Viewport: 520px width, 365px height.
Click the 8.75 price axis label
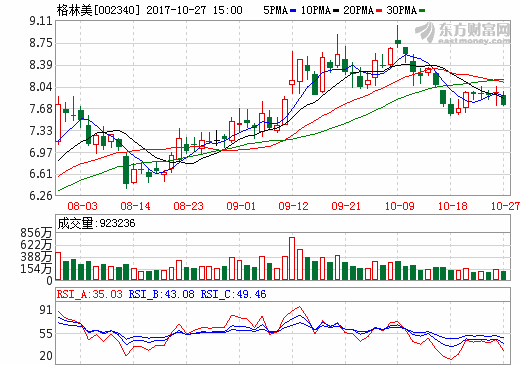[41, 43]
